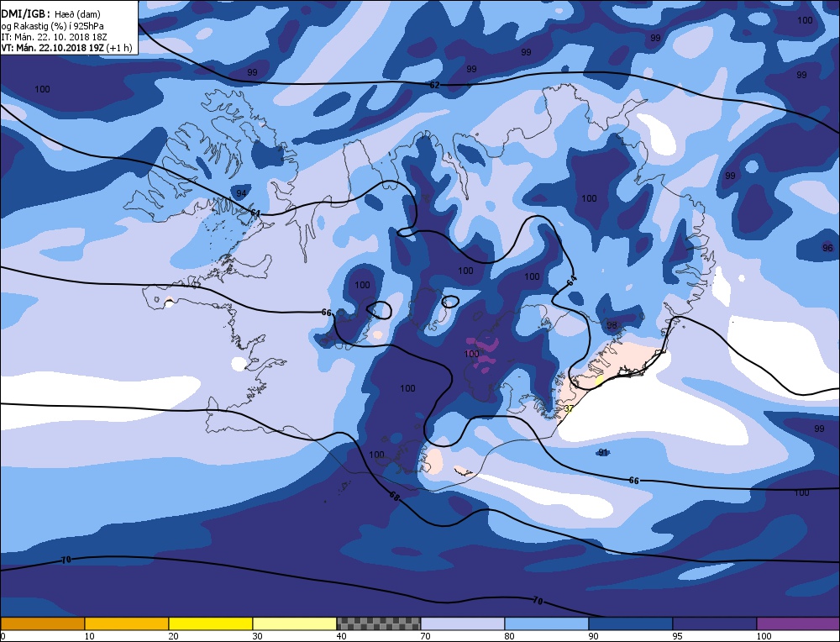Pick the lavender 70–80 legend swatch
The height and width of the screenshot is (642, 840).
(x=462, y=624)
